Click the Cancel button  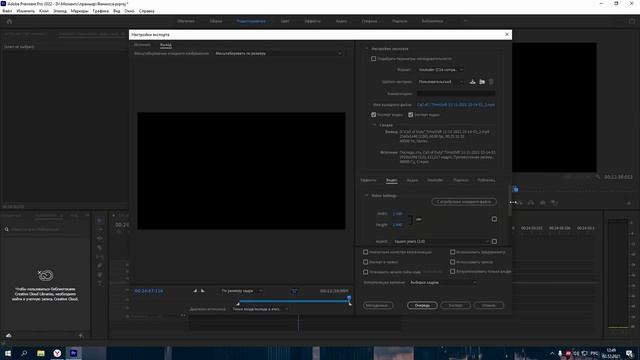pos(489,305)
